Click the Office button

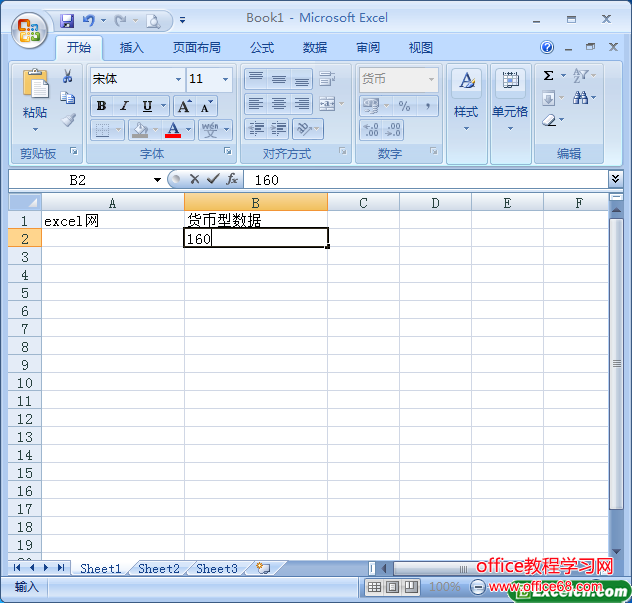click(x=29, y=31)
